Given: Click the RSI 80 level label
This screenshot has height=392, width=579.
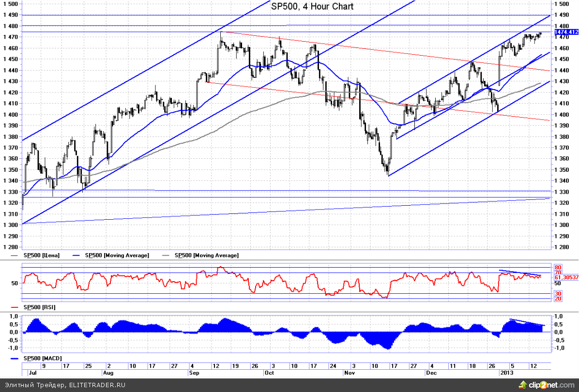Looking at the screenshot, I should [558, 267].
